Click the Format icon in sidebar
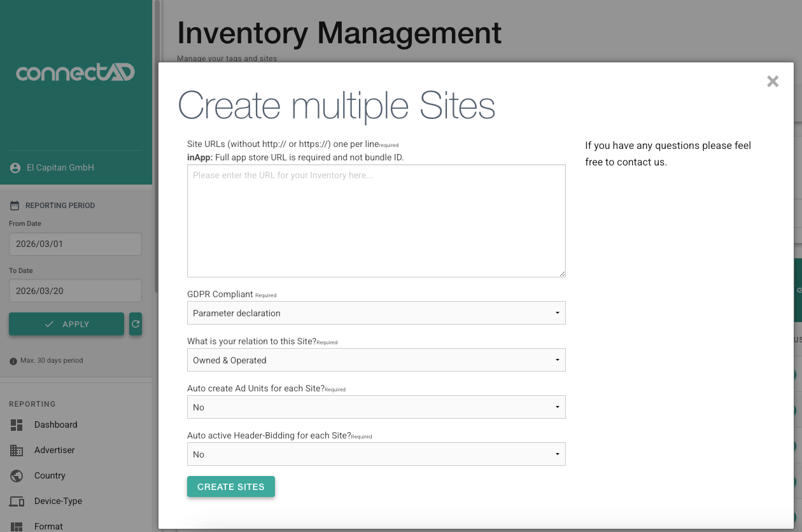Viewport: 802px width, 532px height. click(x=17, y=526)
